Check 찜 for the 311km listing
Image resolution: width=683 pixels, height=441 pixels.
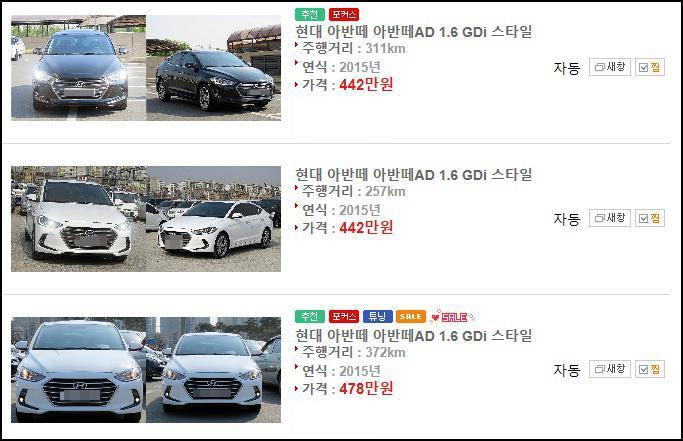click(650, 67)
